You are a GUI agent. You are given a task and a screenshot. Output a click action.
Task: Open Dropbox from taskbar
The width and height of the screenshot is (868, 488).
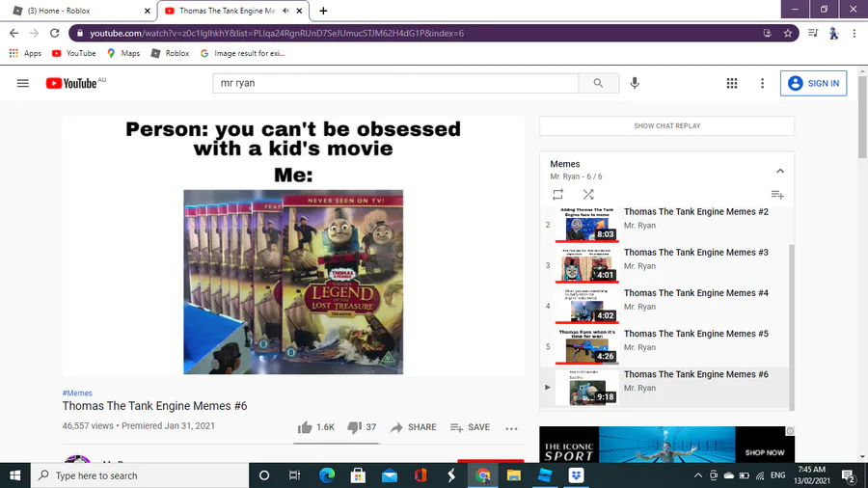(x=577, y=475)
